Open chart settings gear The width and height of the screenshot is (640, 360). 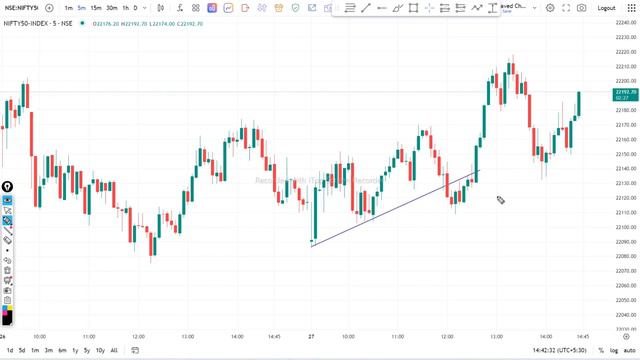click(x=550, y=8)
